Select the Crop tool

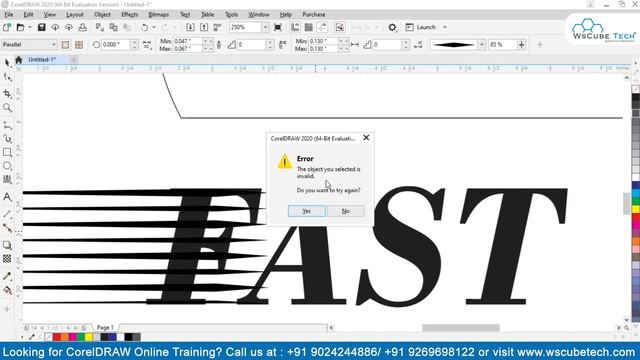7,93
